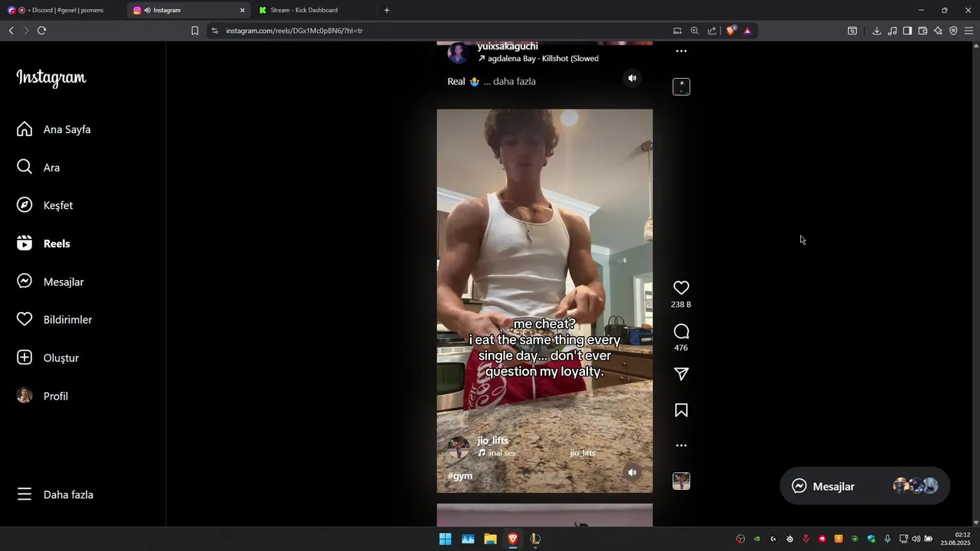Toggle the browser sidebar panel
Image resolution: width=980 pixels, height=551 pixels.
coord(907,31)
